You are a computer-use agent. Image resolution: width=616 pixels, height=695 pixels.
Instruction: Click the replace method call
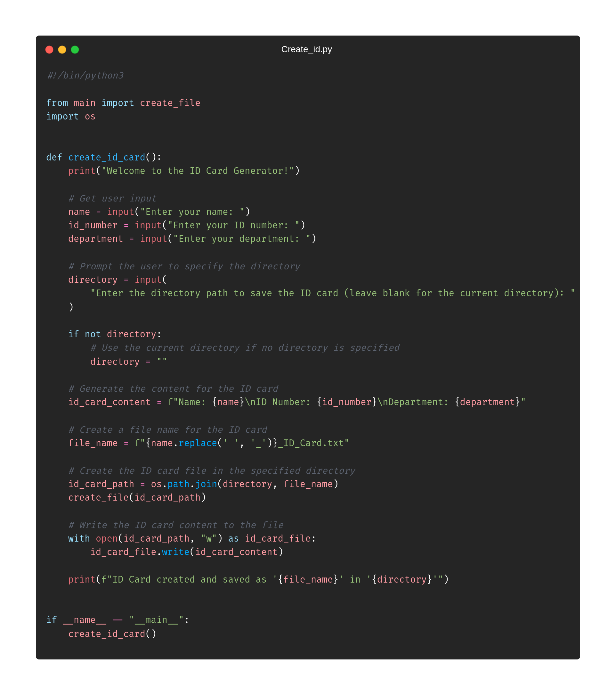point(198,443)
